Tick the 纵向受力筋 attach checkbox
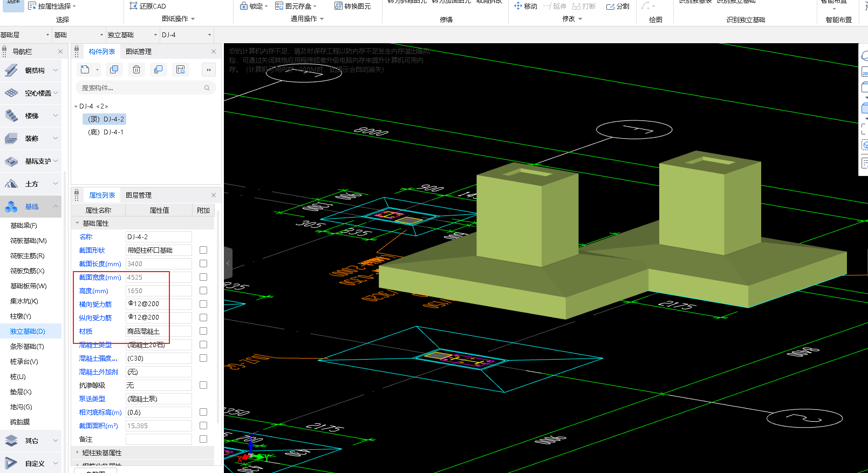This screenshot has height=473, width=868. pyautogui.click(x=203, y=317)
